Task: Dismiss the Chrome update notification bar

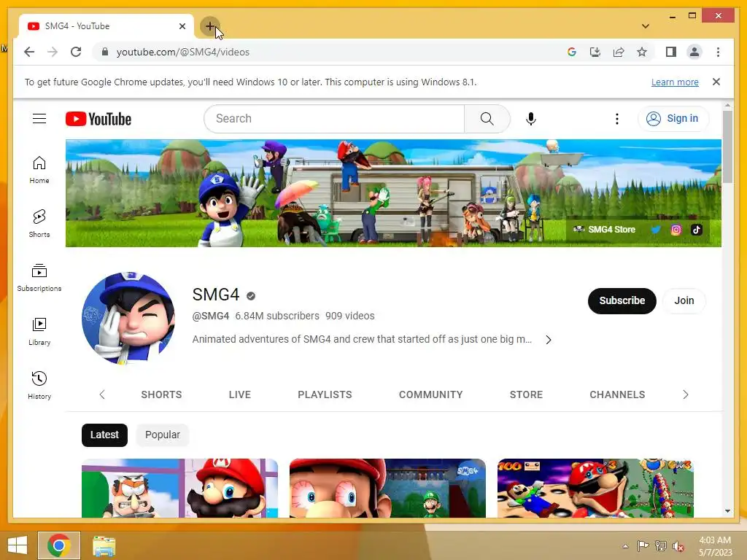Action: [x=716, y=82]
